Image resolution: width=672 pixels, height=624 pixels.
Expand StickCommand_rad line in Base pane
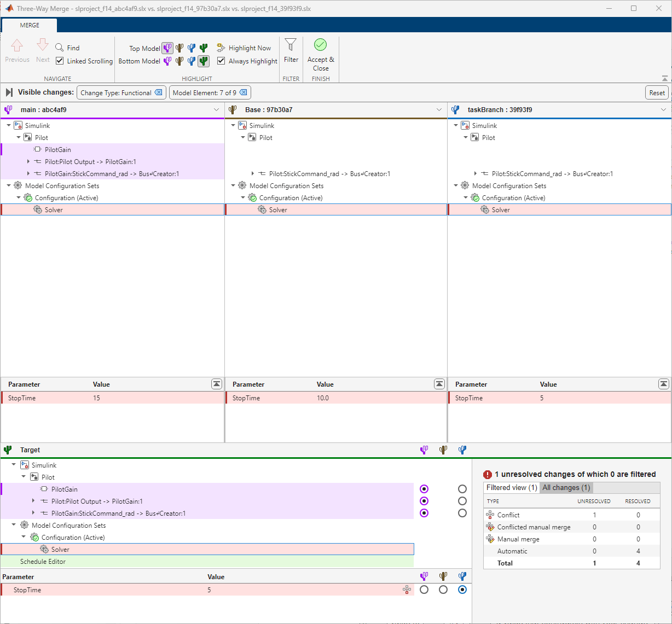tap(252, 174)
